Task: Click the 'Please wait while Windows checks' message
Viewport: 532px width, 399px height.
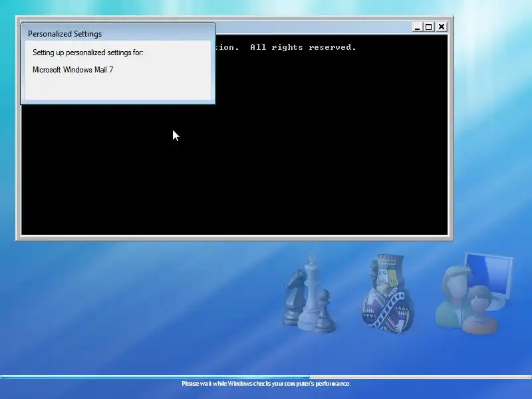Action: (266, 384)
